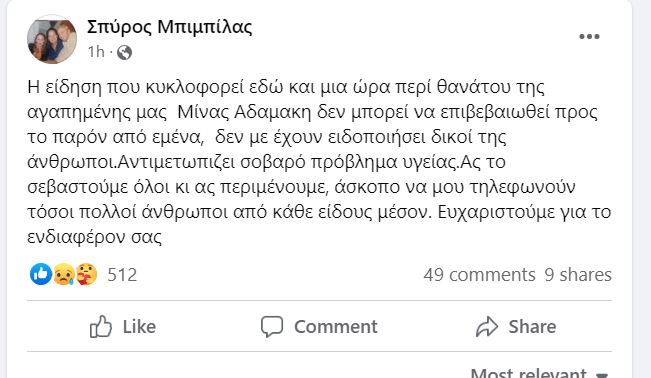651x378 pixels.
Task: Click the Share button label
Action: [532, 326]
